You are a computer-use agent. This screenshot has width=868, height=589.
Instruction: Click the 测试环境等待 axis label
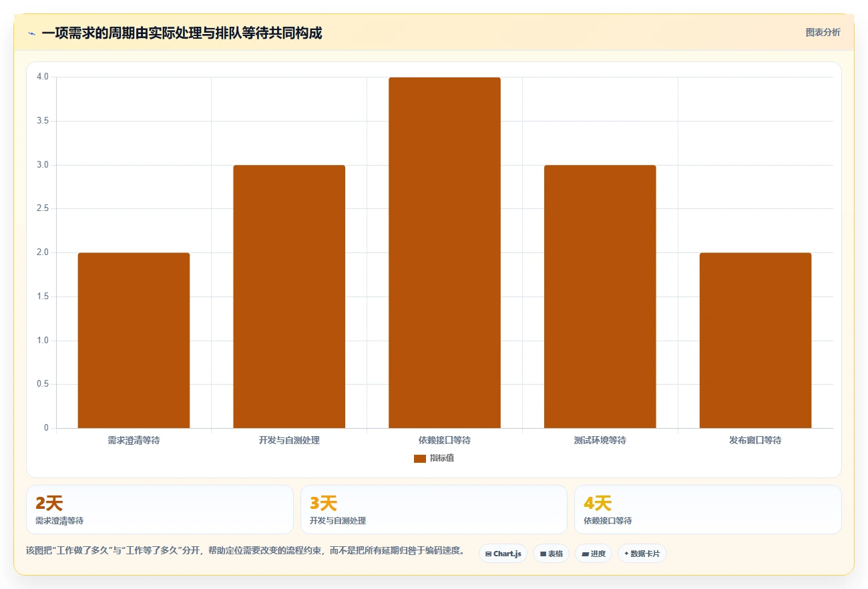coord(600,441)
